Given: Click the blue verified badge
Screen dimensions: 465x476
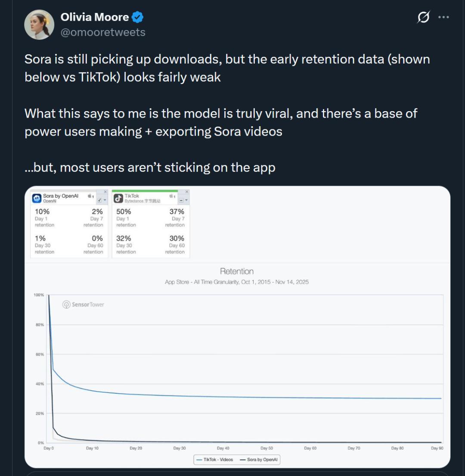Looking at the screenshot, I should (138, 18).
